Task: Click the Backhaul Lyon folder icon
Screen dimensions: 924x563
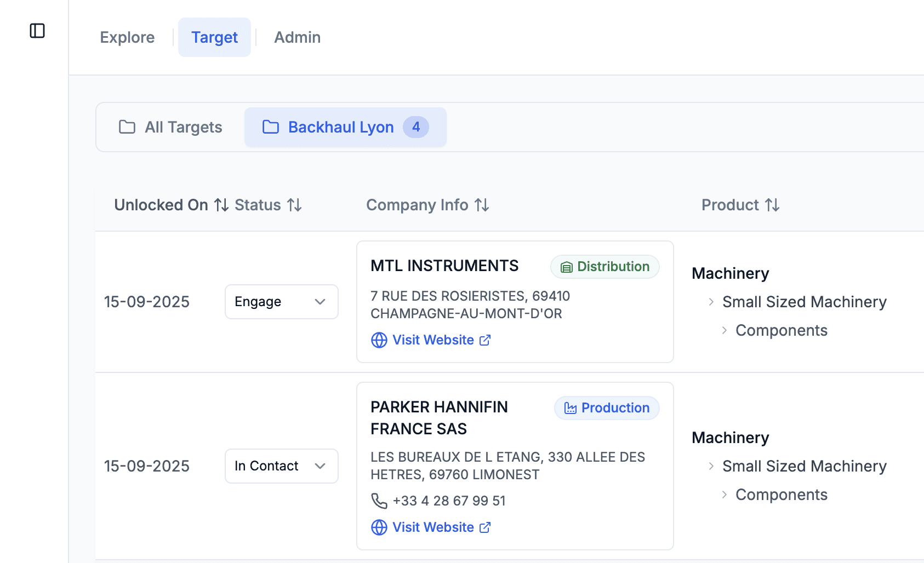Action: coord(271,127)
